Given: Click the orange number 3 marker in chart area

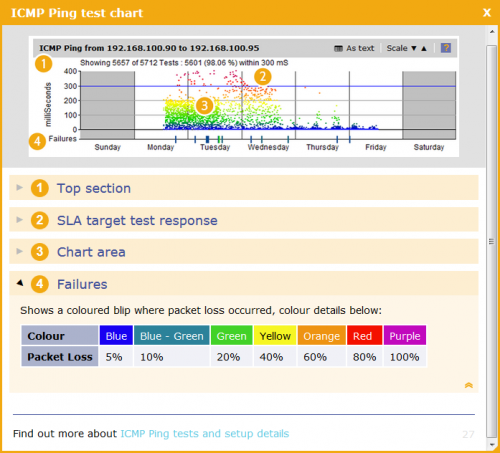Looking at the screenshot, I should (204, 106).
